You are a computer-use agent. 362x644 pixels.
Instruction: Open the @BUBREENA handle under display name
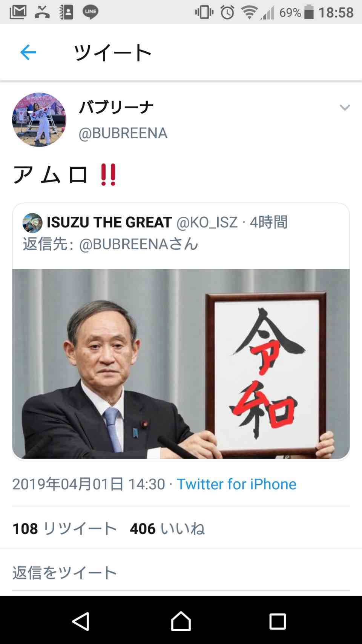[x=123, y=133]
